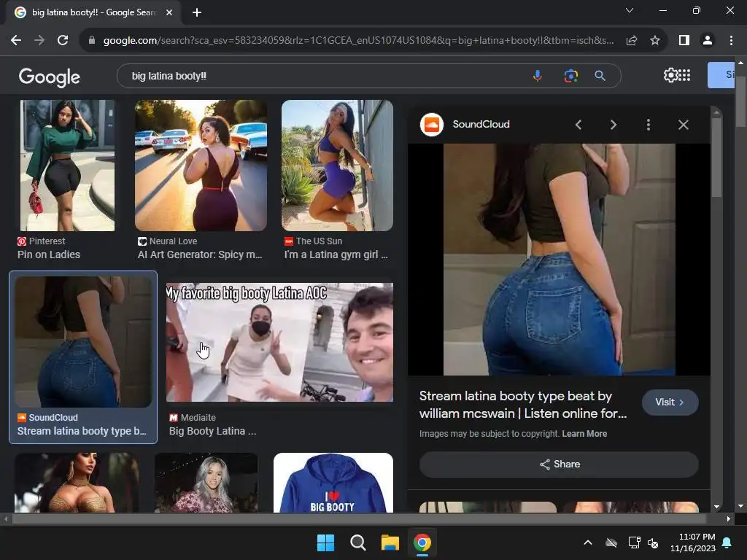Open Windows taskbar search

coord(357,542)
